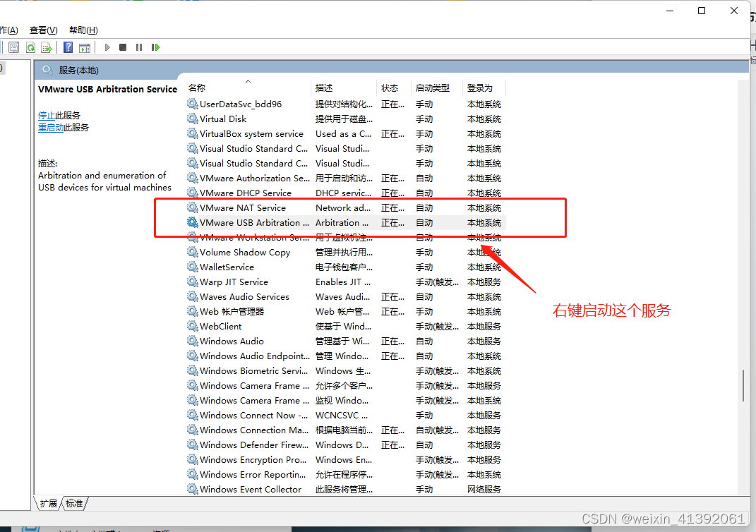The image size is (756, 532).
Task: Sort by the 描述 column header
Action: click(344, 87)
